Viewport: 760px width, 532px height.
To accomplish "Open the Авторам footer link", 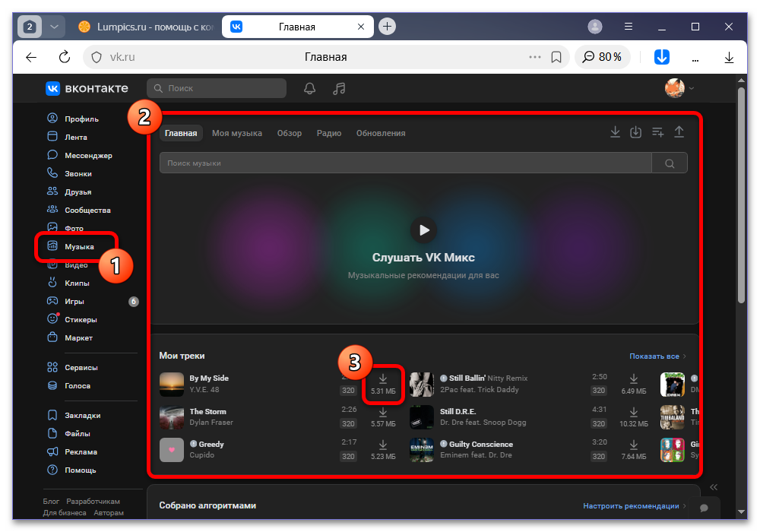I will (x=109, y=512).
